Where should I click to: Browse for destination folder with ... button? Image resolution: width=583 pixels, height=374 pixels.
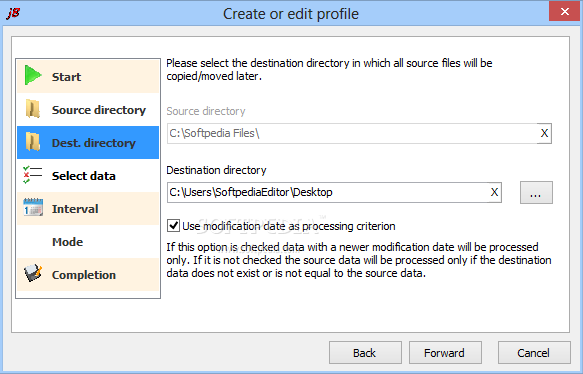click(x=536, y=193)
